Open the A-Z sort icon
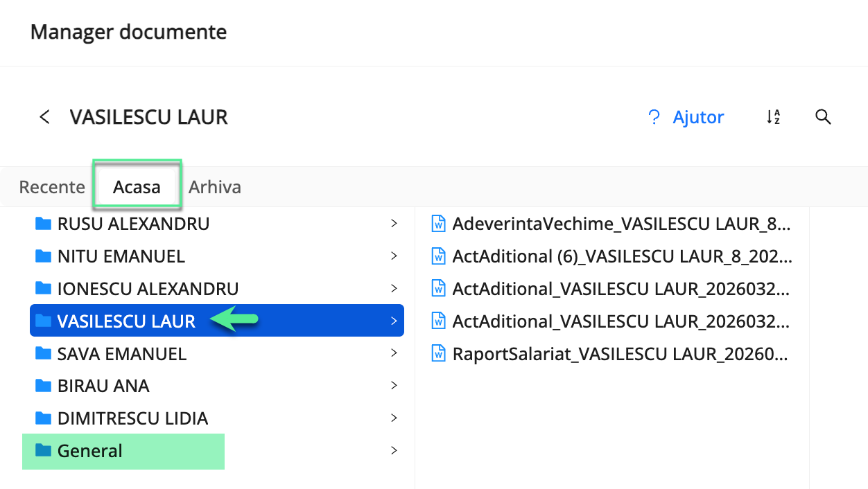The height and width of the screenshot is (489, 868). tap(774, 117)
